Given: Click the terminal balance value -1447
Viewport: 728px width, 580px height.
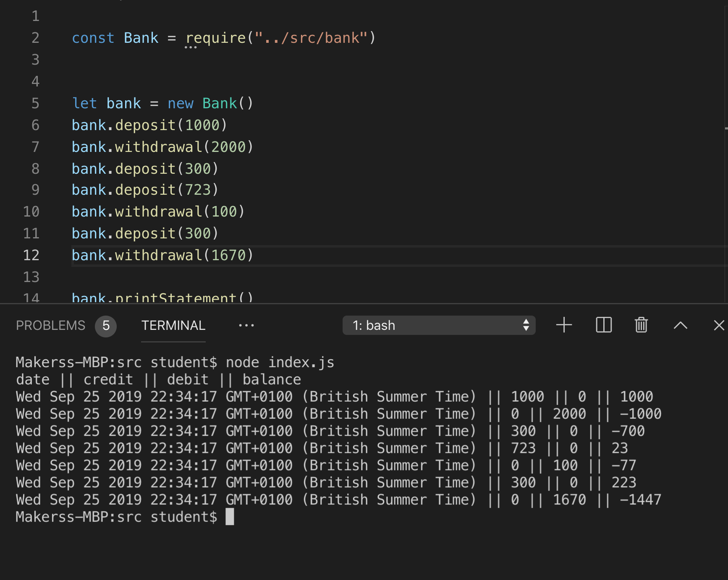Looking at the screenshot, I should (641, 499).
